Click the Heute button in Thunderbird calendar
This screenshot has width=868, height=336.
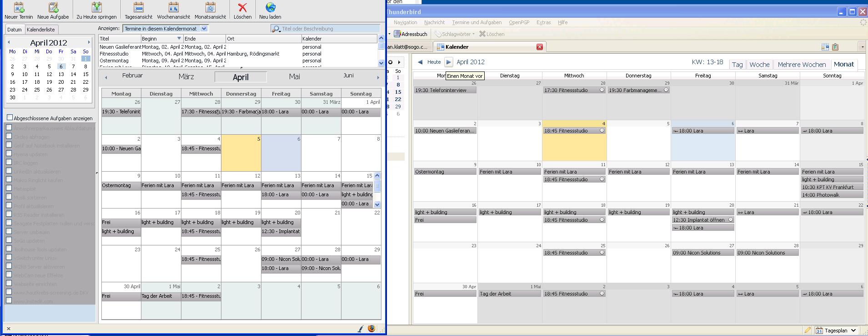434,62
